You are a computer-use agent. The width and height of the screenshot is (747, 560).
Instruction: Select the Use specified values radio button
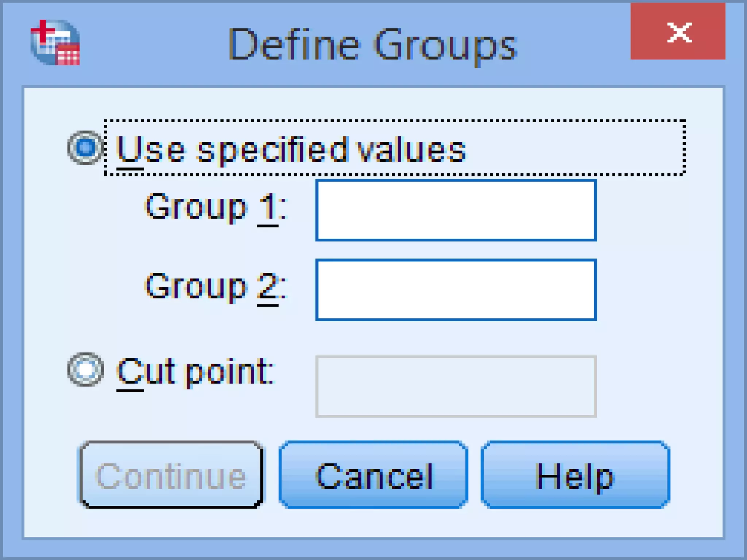(x=86, y=148)
